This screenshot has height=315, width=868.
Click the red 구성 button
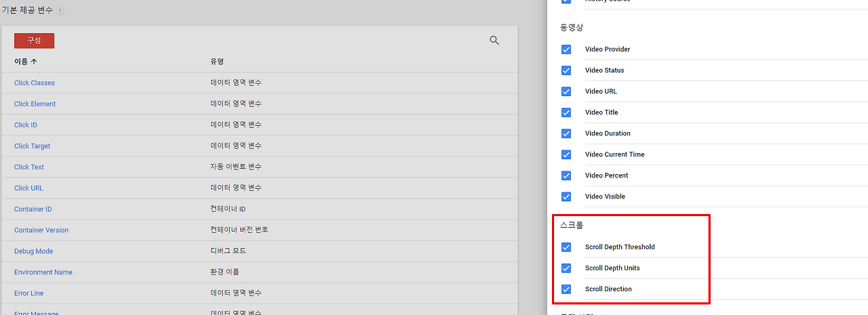point(34,41)
